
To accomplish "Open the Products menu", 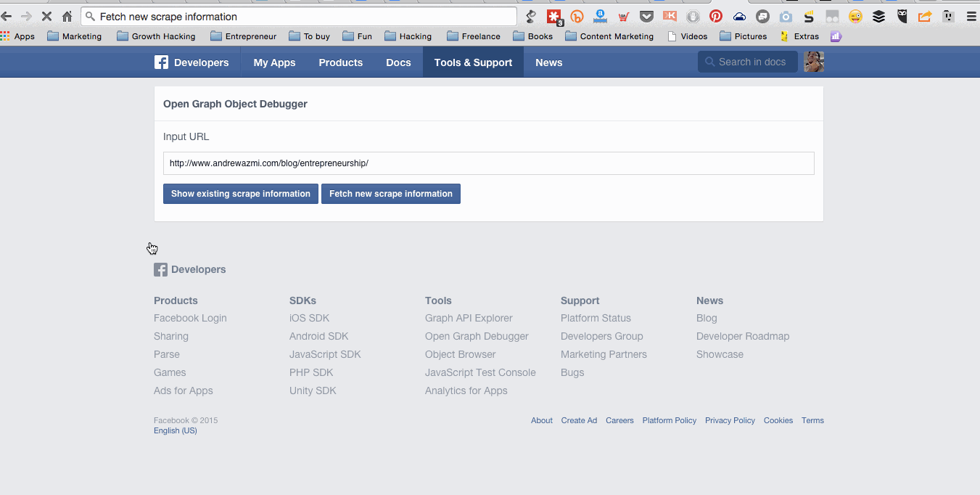I will [340, 62].
